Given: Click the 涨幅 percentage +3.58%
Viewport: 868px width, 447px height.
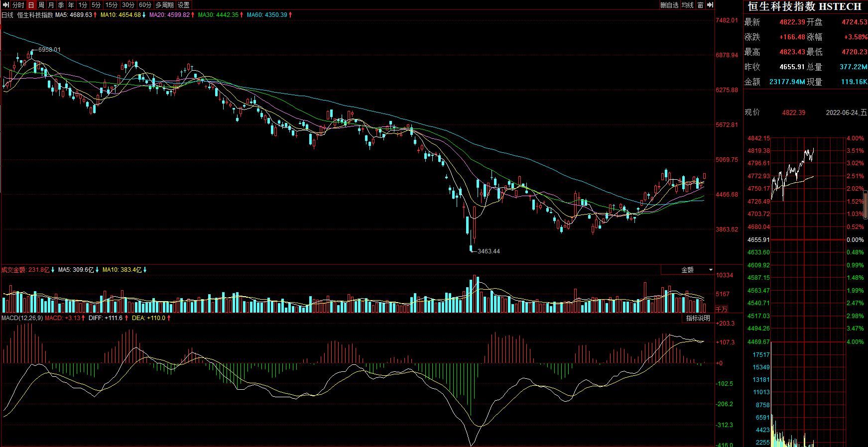Looking at the screenshot, I should [856, 37].
